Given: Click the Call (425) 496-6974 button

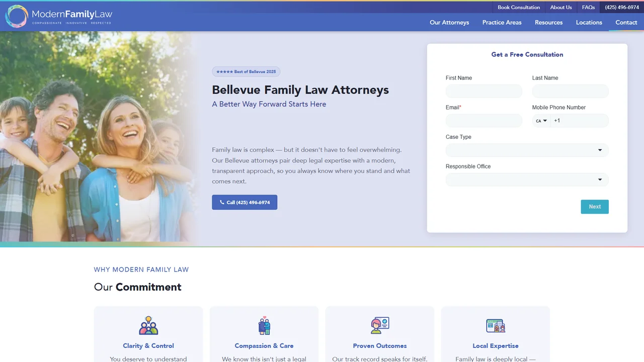Looking at the screenshot, I should [245, 203].
